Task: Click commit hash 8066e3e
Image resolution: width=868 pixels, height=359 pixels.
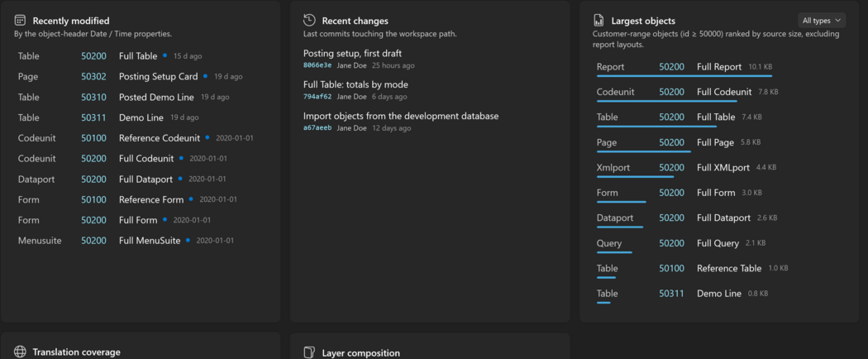Action: [317, 65]
